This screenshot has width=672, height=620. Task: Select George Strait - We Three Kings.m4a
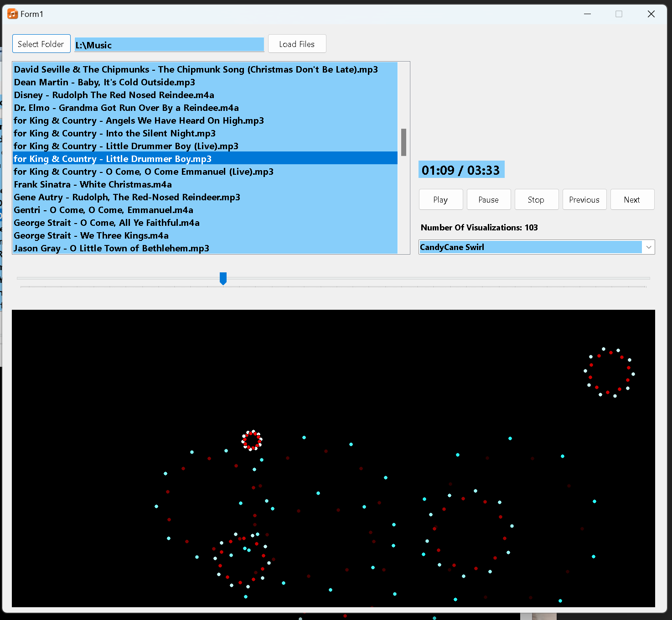click(x=205, y=235)
